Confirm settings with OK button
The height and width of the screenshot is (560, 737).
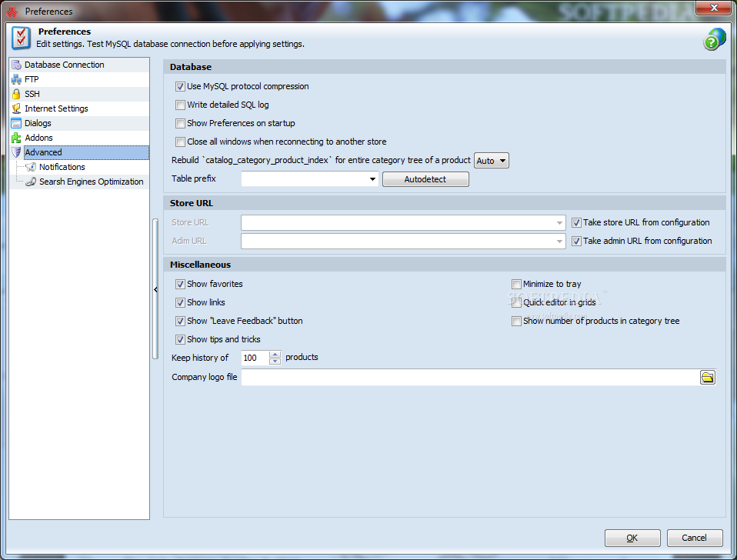tap(632, 538)
